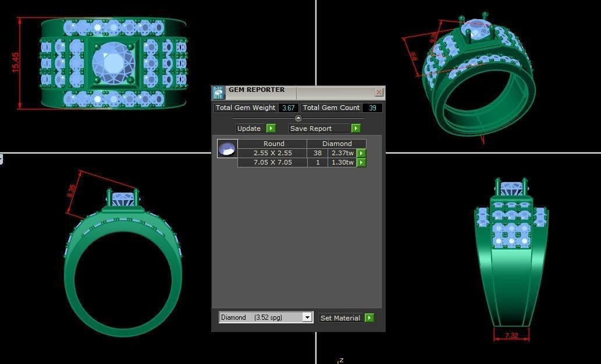Click the Total Gem Count label

coord(331,108)
